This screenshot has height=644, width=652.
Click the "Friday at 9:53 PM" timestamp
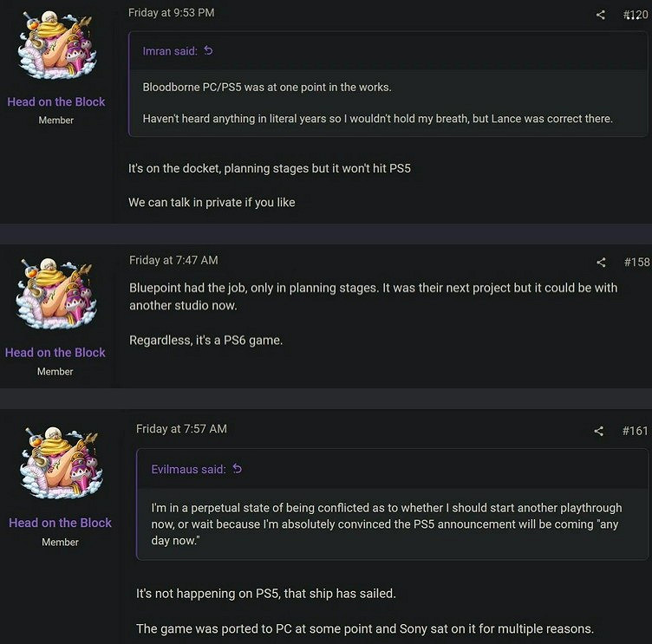pos(171,13)
